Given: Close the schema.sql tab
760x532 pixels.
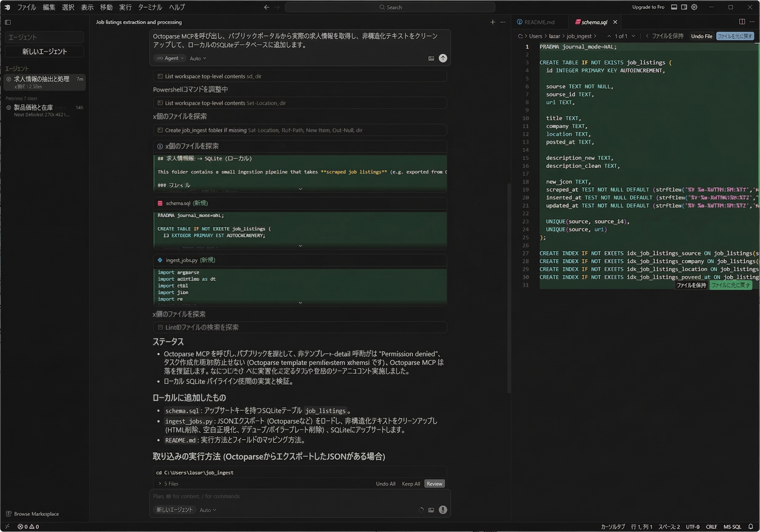Looking at the screenshot, I should click(x=615, y=22).
